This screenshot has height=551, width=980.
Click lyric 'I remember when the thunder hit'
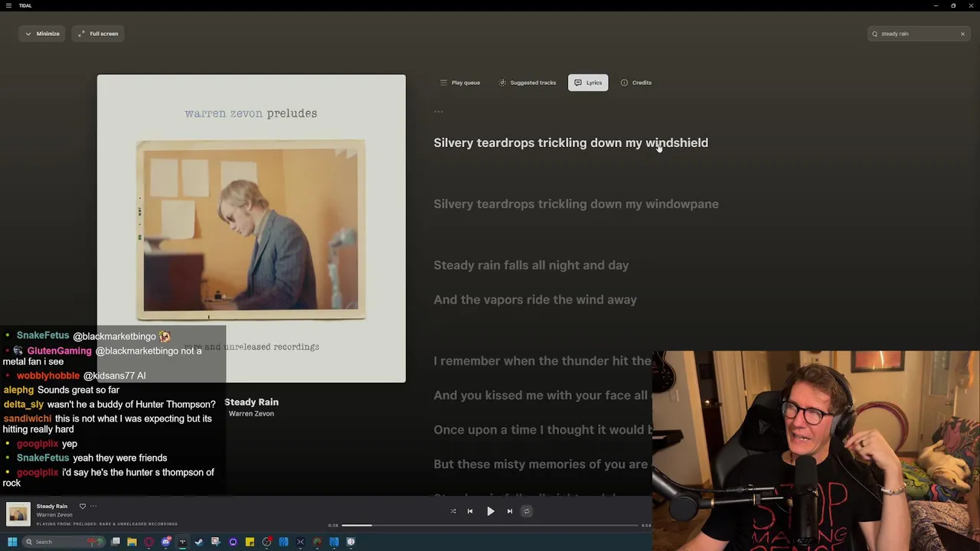[542, 361]
